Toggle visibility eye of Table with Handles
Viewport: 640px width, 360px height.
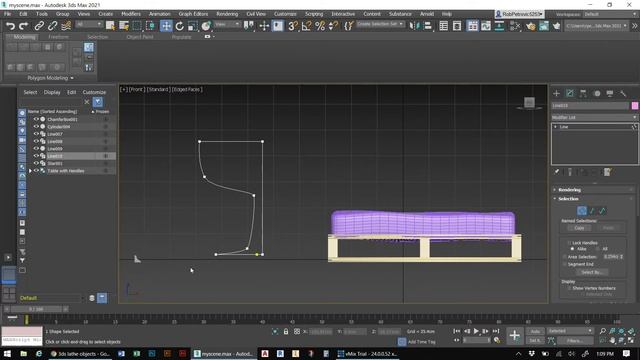tap(36, 171)
